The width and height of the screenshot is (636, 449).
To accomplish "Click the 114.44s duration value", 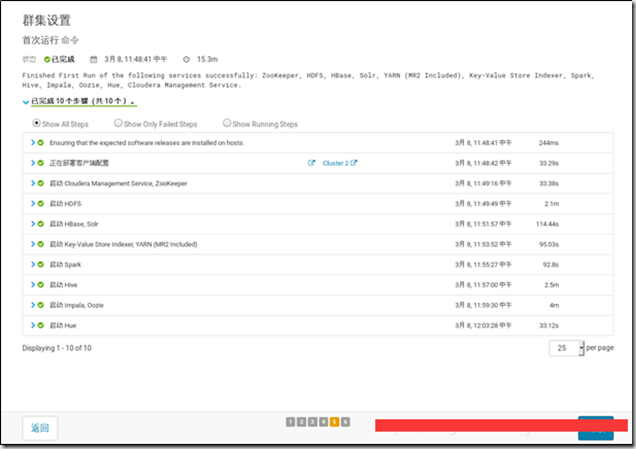I will pyautogui.click(x=547, y=224).
